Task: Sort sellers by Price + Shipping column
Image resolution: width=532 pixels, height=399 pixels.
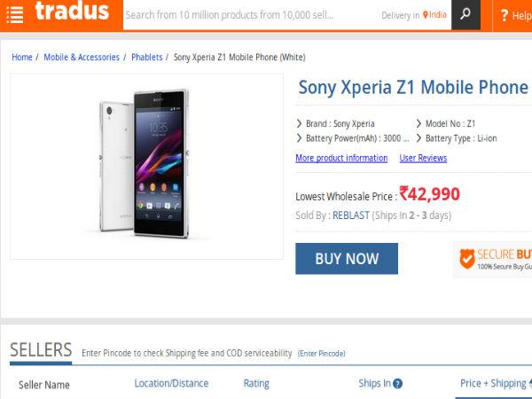Action: coord(493,384)
